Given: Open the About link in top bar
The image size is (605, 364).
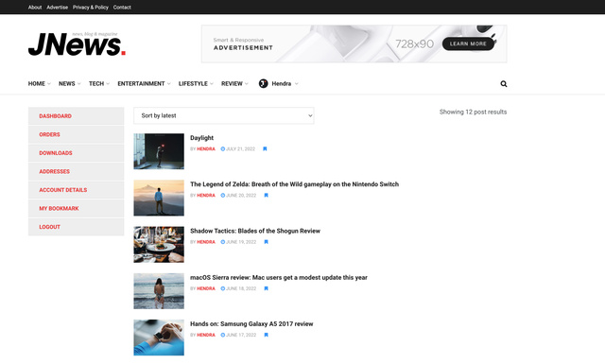Looking at the screenshot, I should coord(35,8).
